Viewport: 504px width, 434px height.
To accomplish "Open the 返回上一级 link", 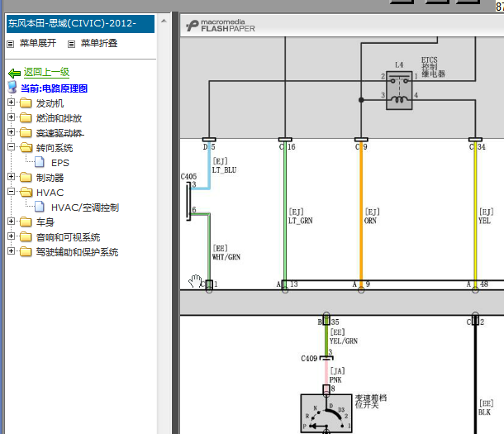I will pos(46,72).
